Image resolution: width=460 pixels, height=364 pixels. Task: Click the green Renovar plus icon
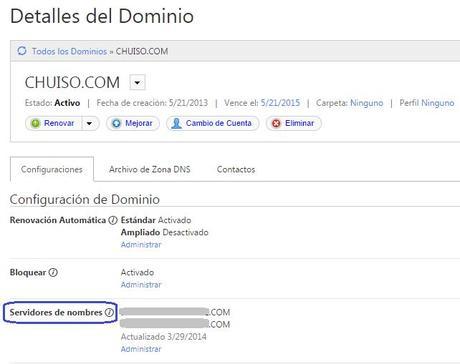pos(35,123)
